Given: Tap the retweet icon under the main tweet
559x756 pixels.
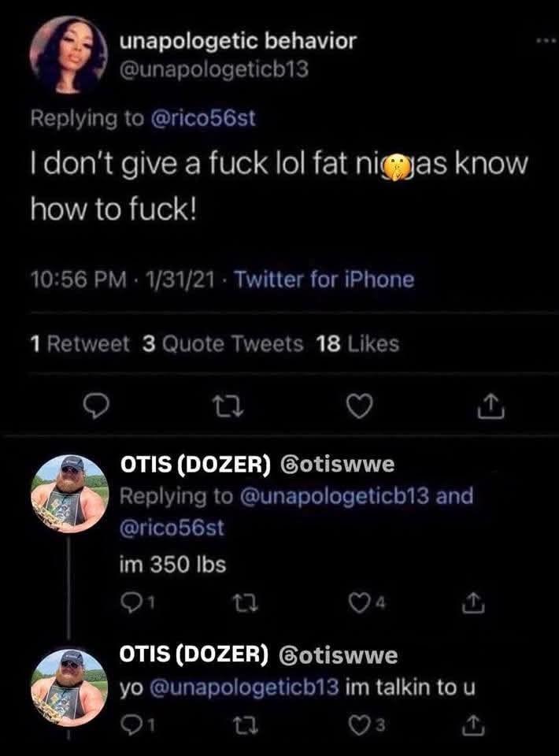Looking at the screenshot, I should click(x=228, y=407).
